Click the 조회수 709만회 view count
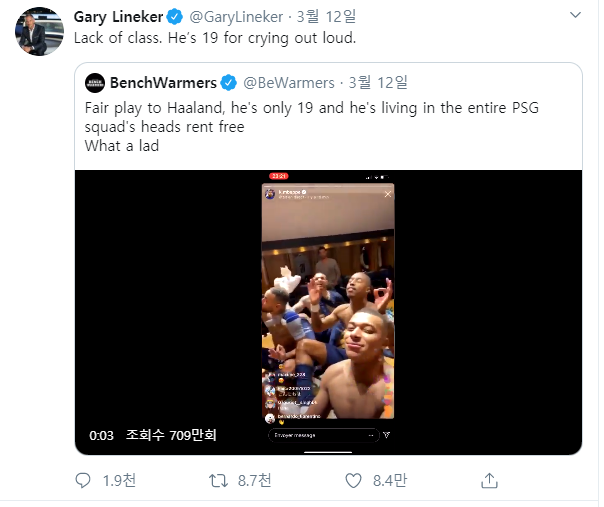 coord(171,435)
